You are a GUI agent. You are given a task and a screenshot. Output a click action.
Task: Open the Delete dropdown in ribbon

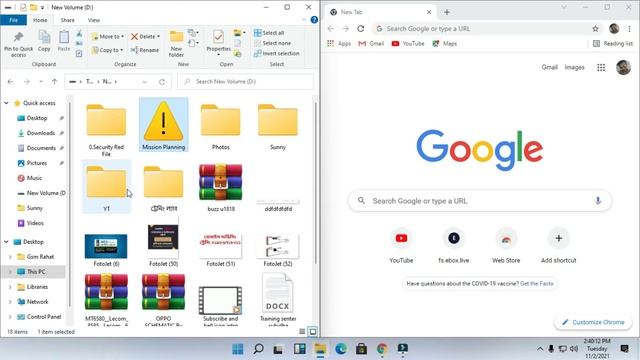pyautogui.click(x=145, y=36)
